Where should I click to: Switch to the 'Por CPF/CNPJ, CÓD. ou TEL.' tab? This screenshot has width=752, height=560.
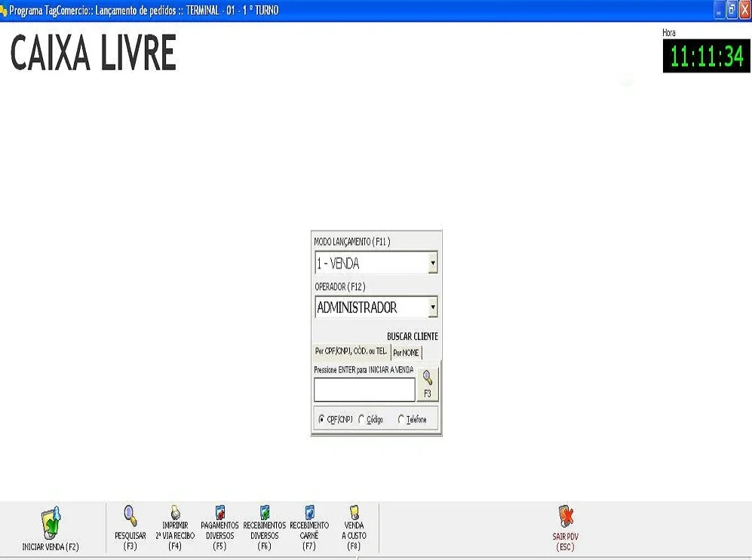[351, 352]
